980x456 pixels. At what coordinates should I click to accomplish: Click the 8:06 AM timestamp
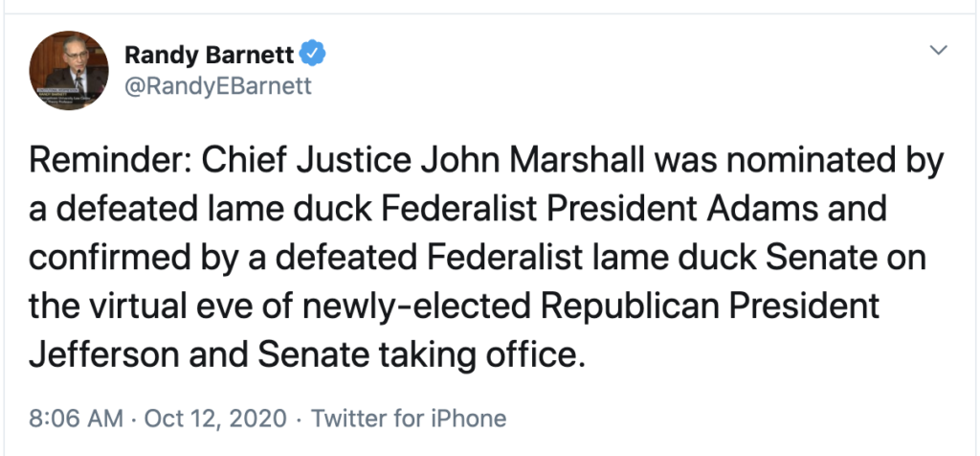tap(77, 418)
